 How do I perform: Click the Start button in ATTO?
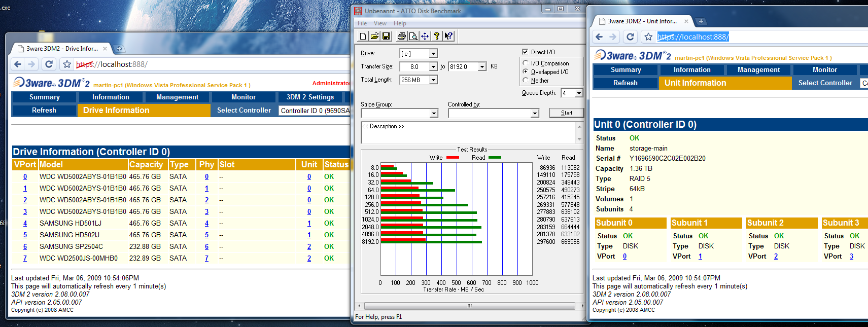click(x=567, y=113)
